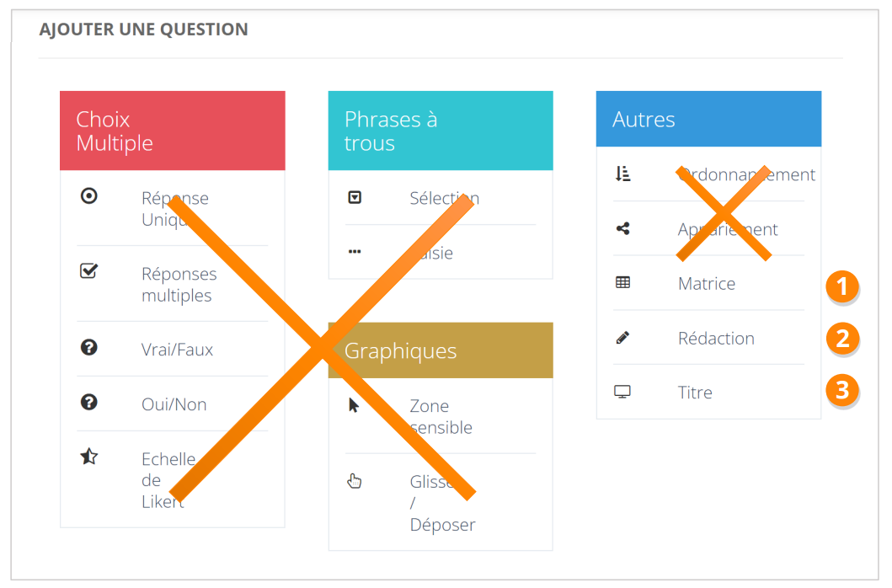Image resolution: width=892 pixels, height=588 pixels.
Task: Click the Echelle de Likert star icon
Action: tap(88, 457)
